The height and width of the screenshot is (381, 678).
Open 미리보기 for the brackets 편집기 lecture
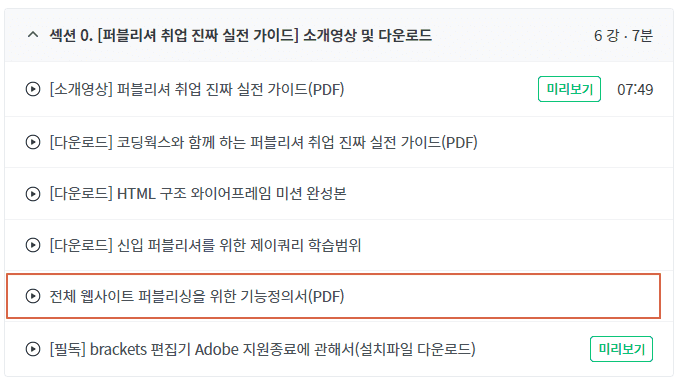pyautogui.click(x=621, y=349)
